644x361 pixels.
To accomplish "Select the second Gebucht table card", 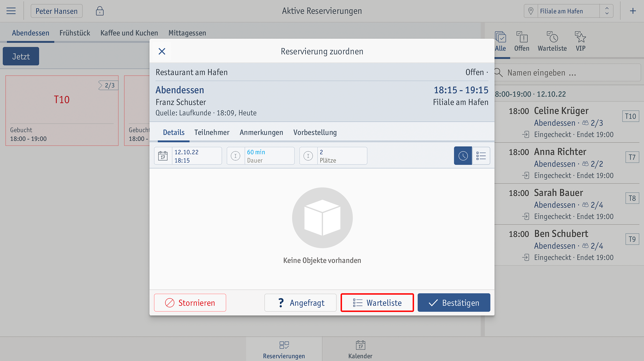I will [137, 111].
